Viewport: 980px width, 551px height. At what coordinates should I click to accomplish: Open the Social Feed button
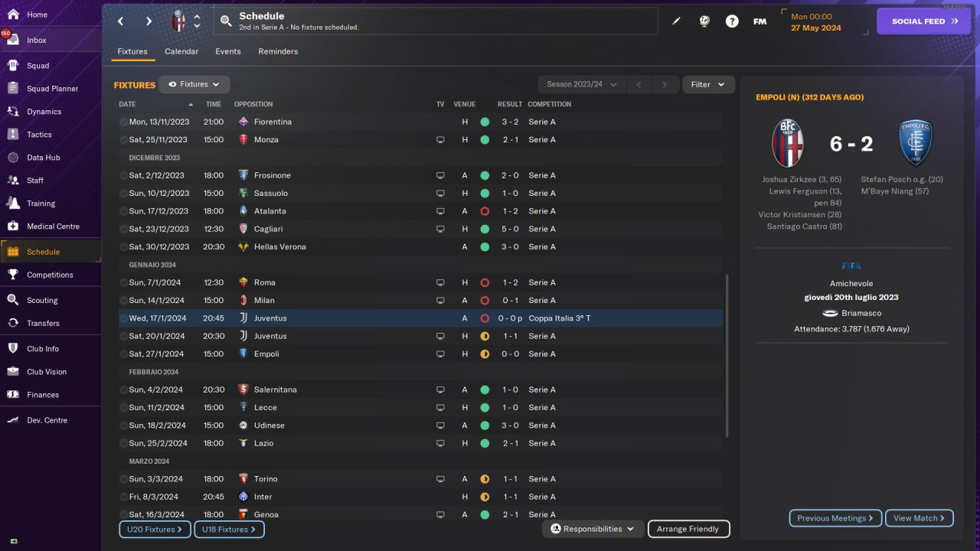click(x=923, y=21)
